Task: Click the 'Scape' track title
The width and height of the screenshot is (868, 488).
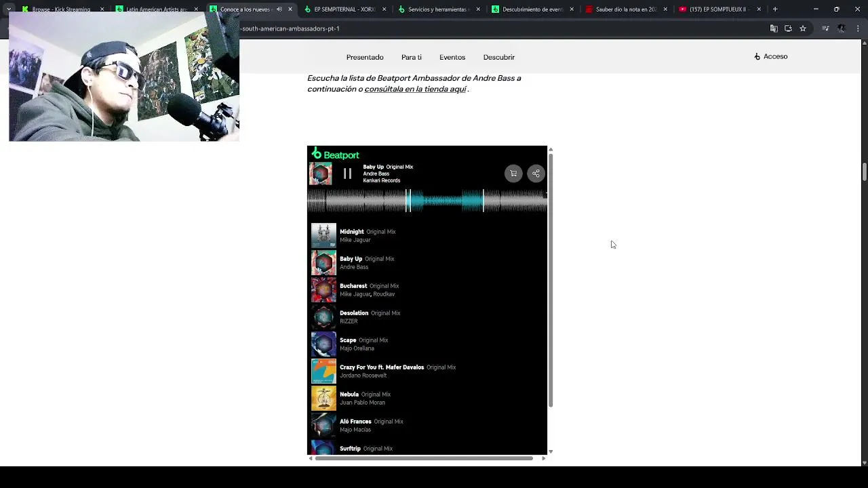Action: tap(348, 340)
